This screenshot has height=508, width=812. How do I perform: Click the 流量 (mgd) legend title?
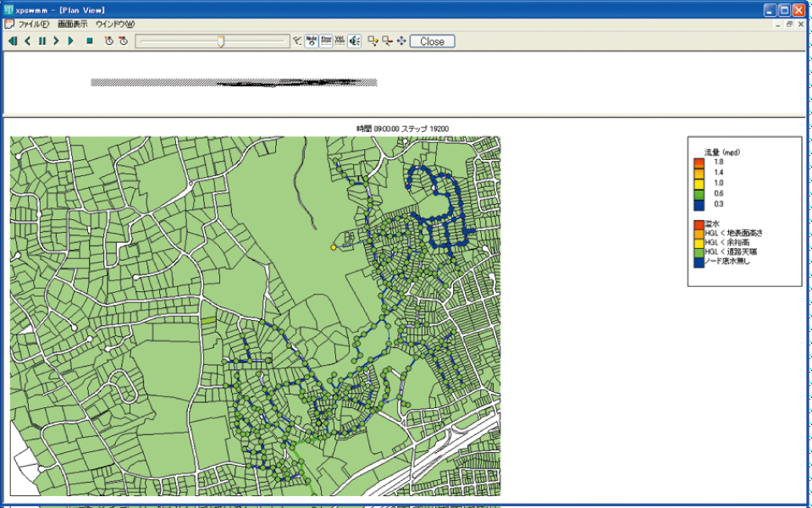(x=722, y=152)
